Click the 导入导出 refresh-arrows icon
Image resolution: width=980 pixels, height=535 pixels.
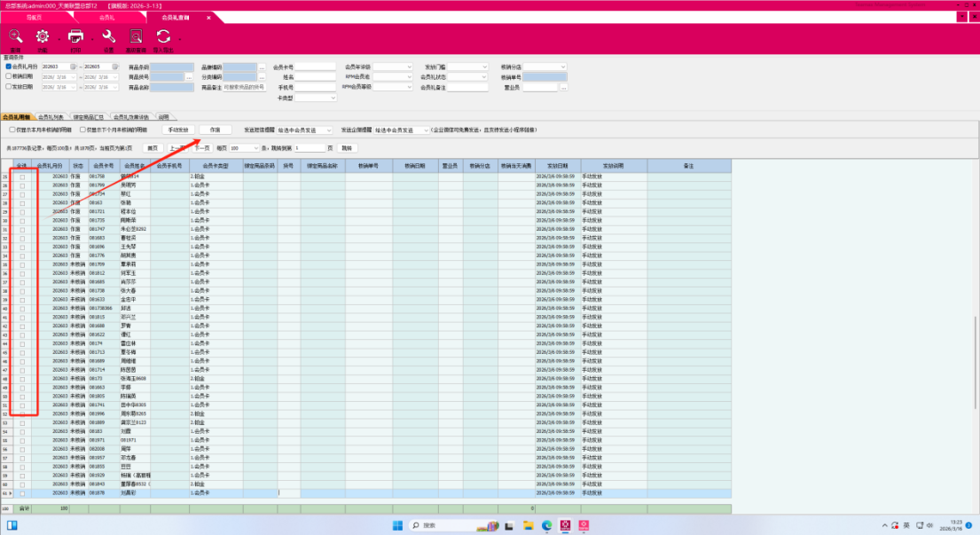tap(163, 36)
